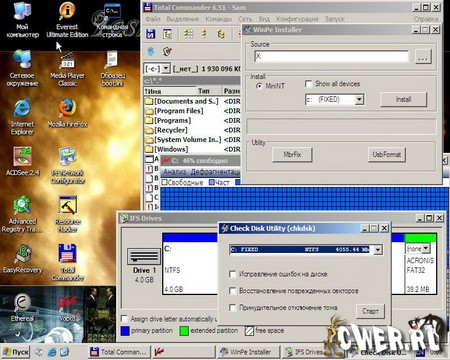Expand the c: (FIXED) device dropdown
This screenshot has height=360, width=450.
click(359, 99)
